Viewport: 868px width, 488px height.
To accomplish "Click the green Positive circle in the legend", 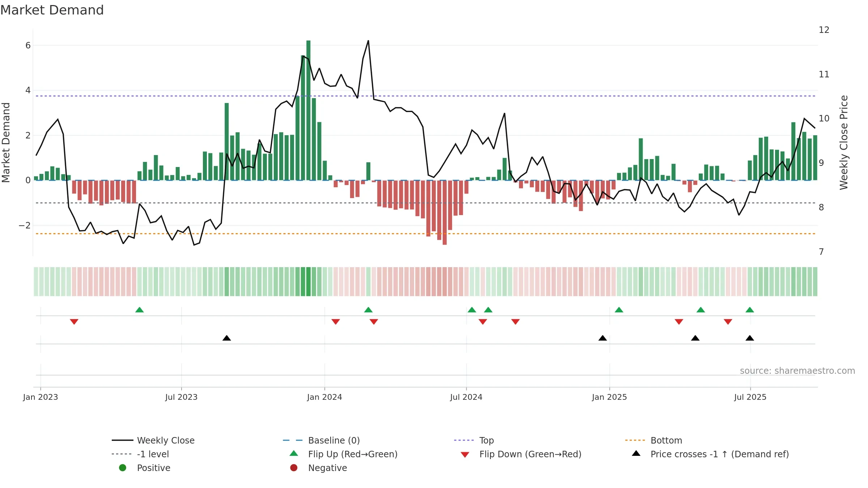I will (x=123, y=468).
